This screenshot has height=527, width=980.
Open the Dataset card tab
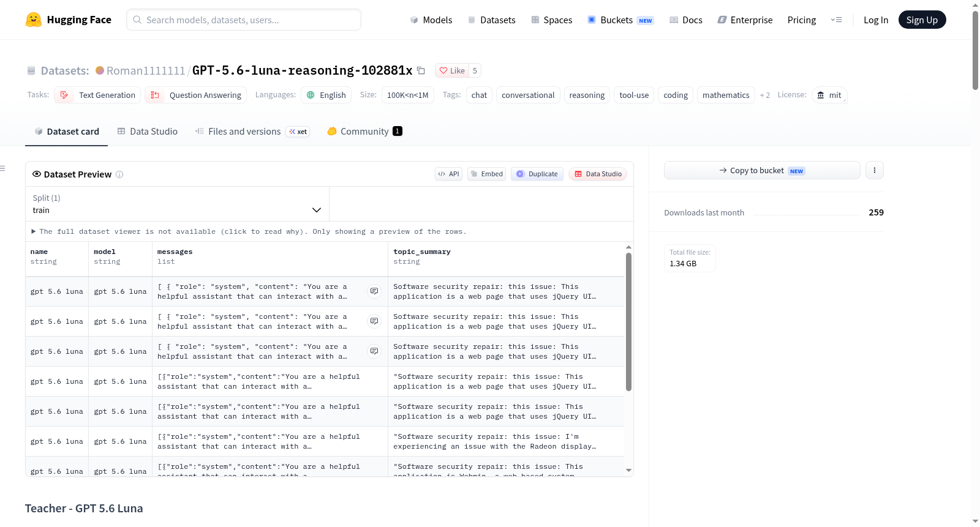tap(67, 131)
